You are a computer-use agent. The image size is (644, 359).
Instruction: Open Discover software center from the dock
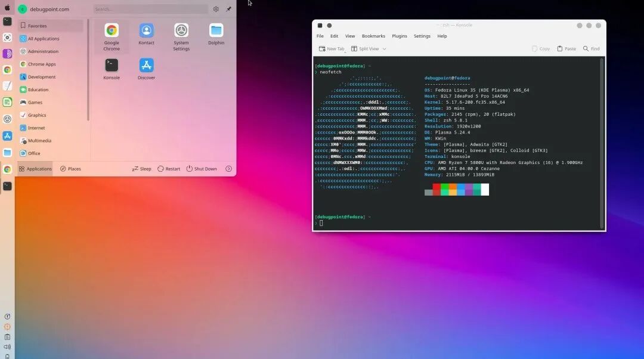(x=7, y=136)
